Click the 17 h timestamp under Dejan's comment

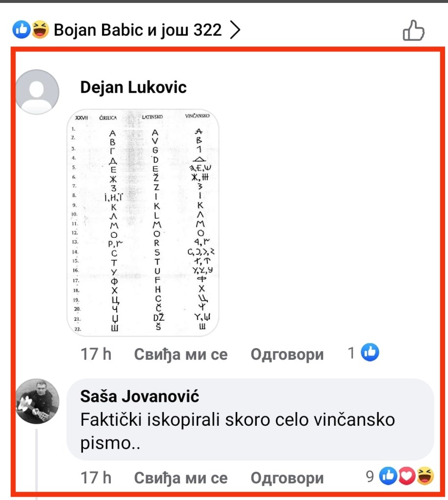click(96, 354)
